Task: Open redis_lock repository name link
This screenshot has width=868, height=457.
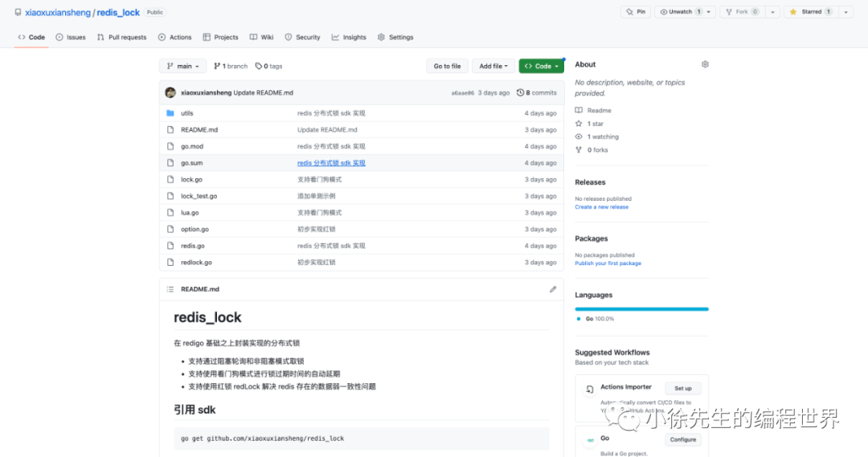Action: [118, 12]
